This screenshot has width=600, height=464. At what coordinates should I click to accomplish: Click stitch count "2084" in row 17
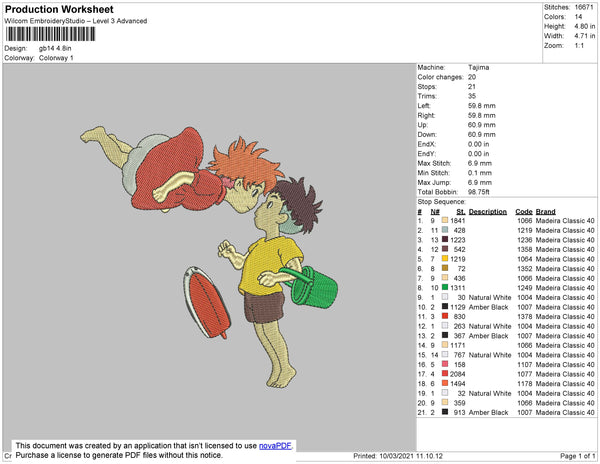pyautogui.click(x=458, y=374)
